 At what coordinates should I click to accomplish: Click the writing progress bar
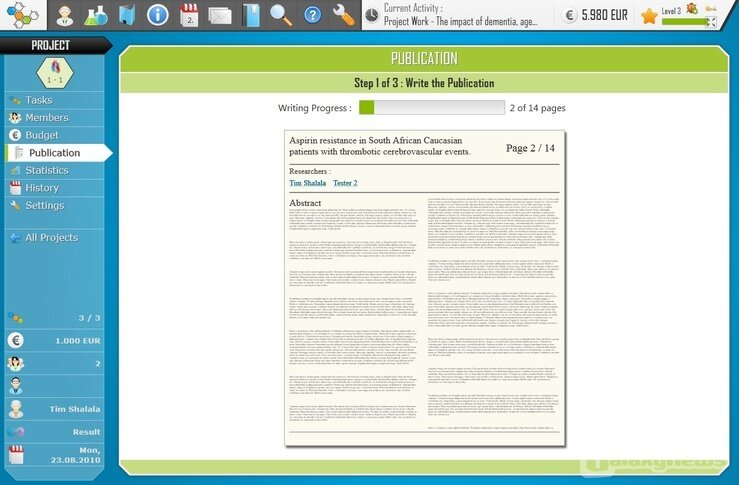(x=432, y=107)
